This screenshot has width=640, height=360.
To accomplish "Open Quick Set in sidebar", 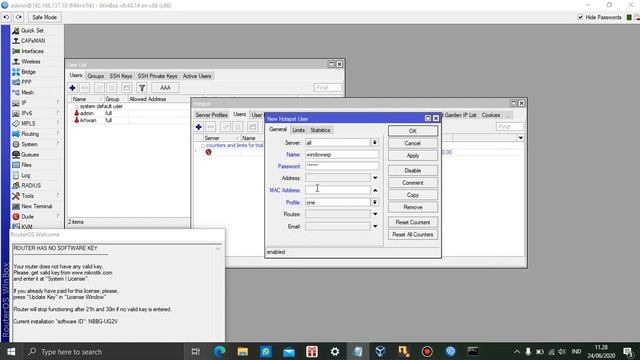I will 32,31.
